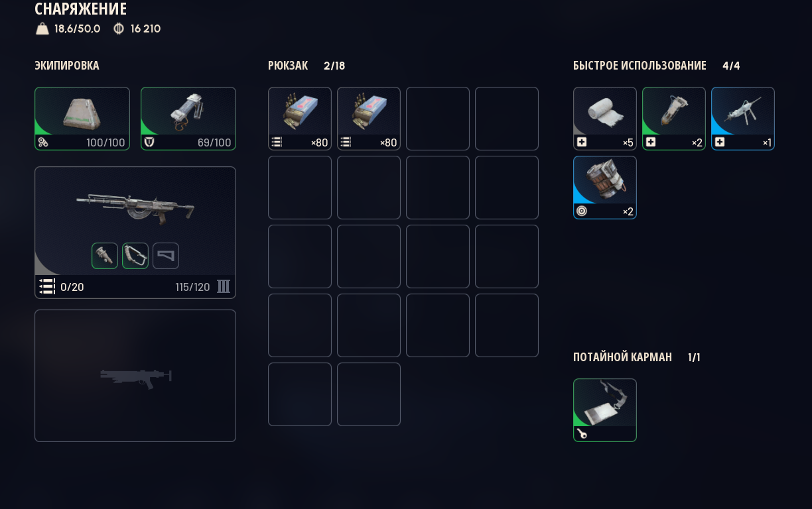This screenshot has height=509, width=812.
Task: Select the shield item with 69/100 durability
Action: (188, 119)
